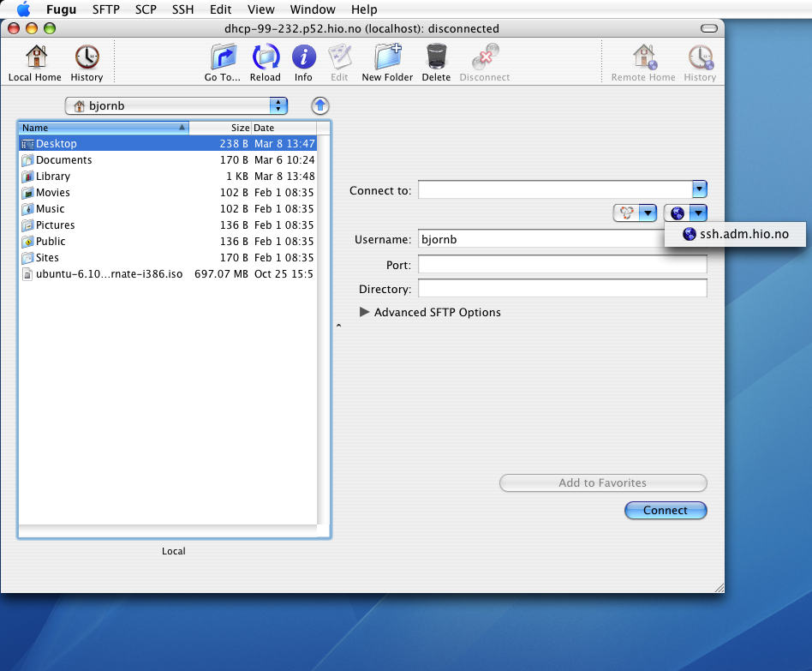Open the bjornb path dropdown

point(176,105)
